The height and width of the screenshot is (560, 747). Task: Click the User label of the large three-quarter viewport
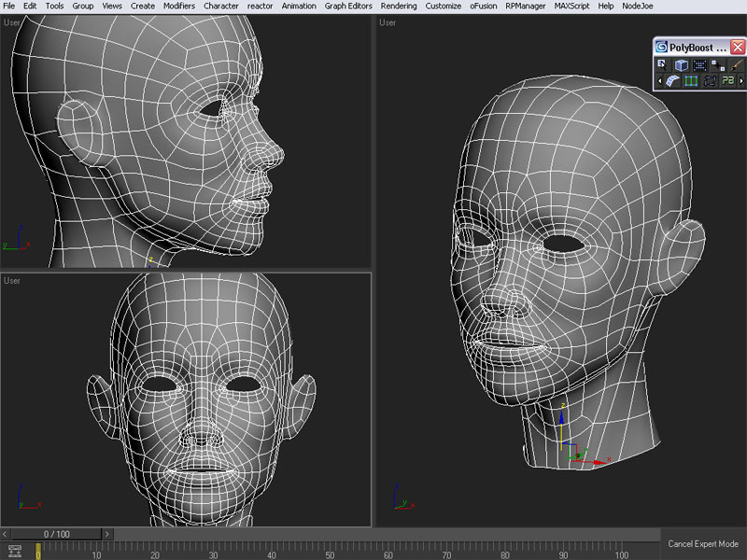point(388,22)
